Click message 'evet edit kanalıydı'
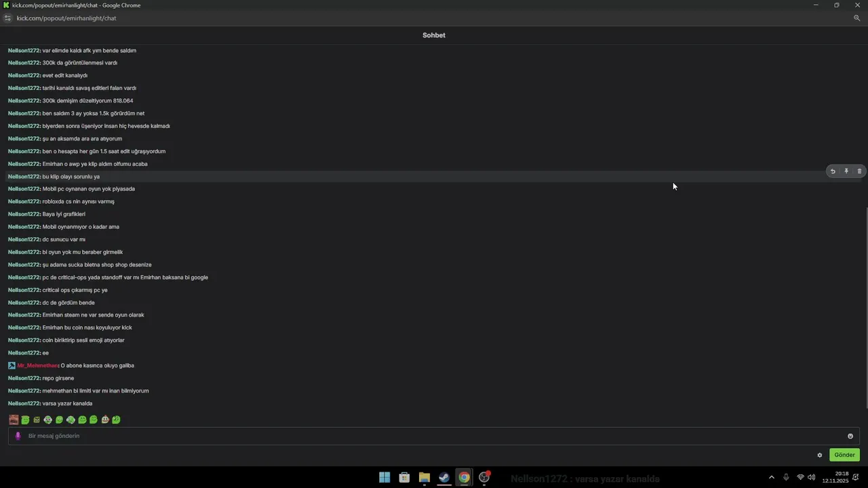Viewport: 868px width, 488px height. pos(65,75)
